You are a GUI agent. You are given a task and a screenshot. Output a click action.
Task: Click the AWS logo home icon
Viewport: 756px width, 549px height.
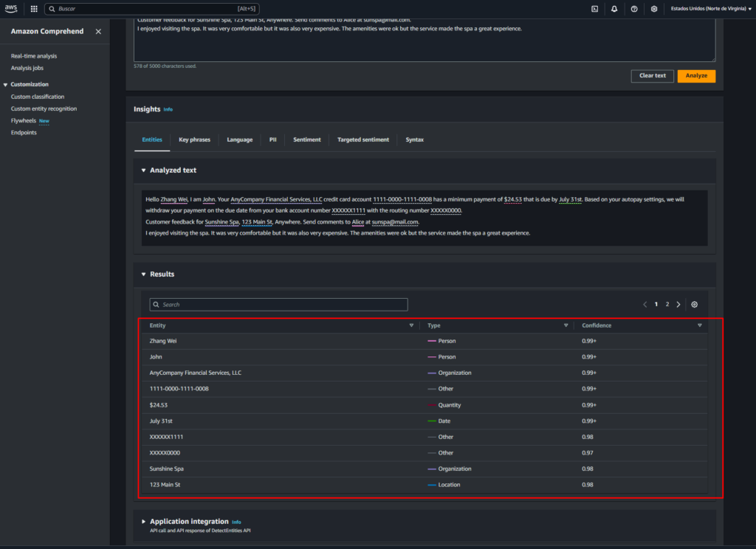pyautogui.click(x=13, y=9)
